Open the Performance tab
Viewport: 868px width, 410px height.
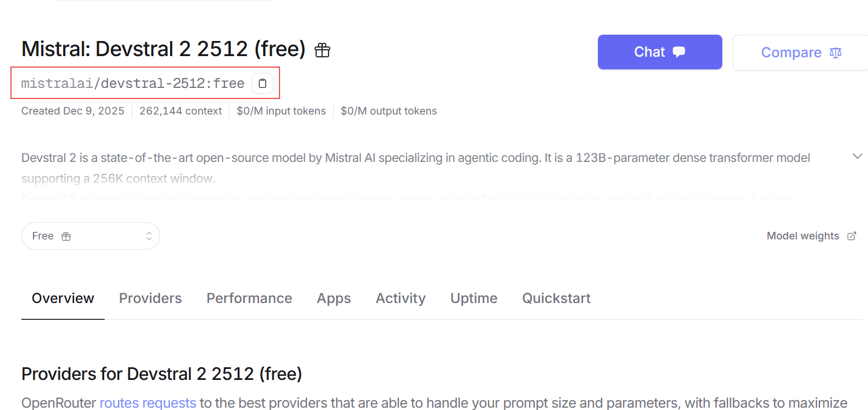point(249,298)
